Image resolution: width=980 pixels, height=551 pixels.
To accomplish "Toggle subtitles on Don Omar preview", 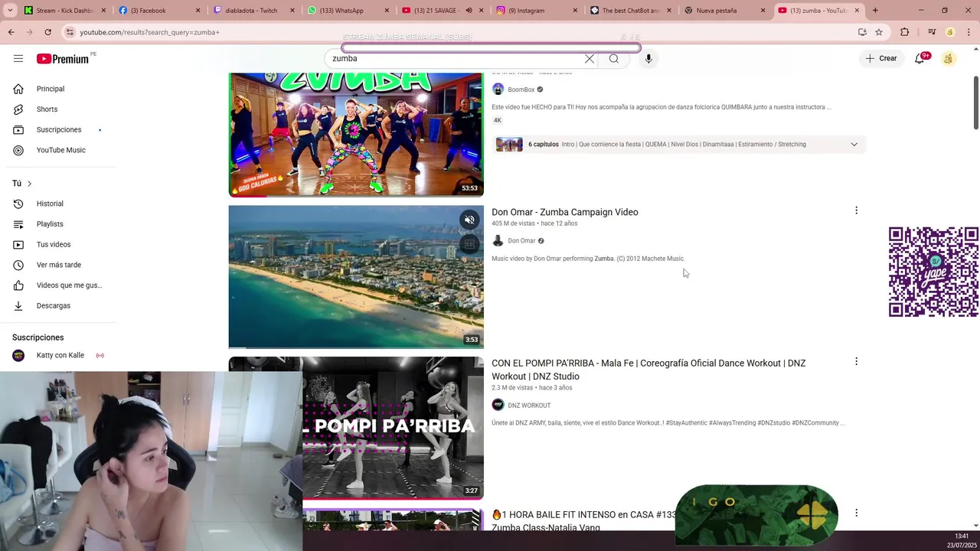I will click(x=469, y=244).
